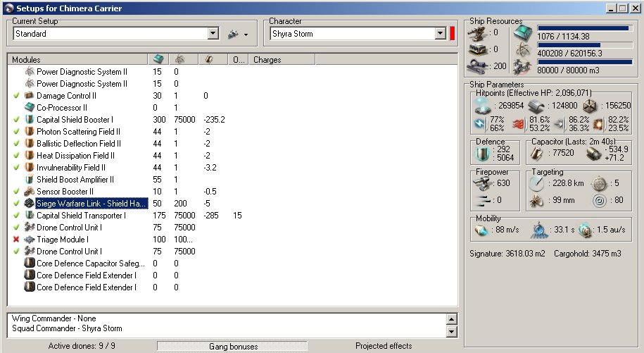Click the Co-Processor II module icon
644x353 pixels.
click(x=29, y=107)
